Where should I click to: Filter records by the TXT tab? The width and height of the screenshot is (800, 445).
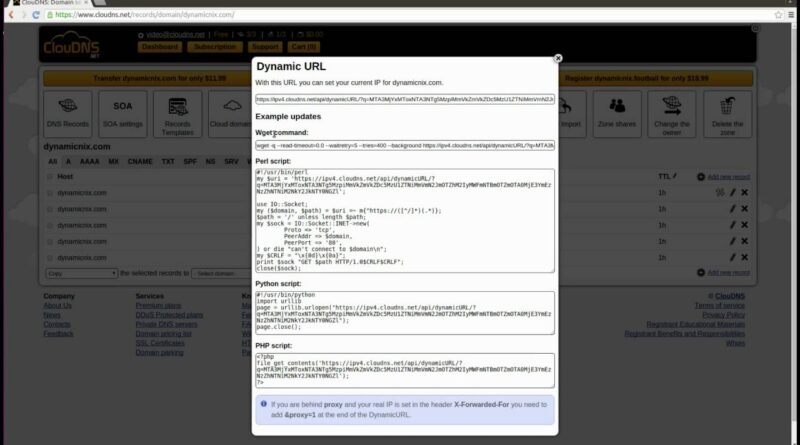(168, 161)
